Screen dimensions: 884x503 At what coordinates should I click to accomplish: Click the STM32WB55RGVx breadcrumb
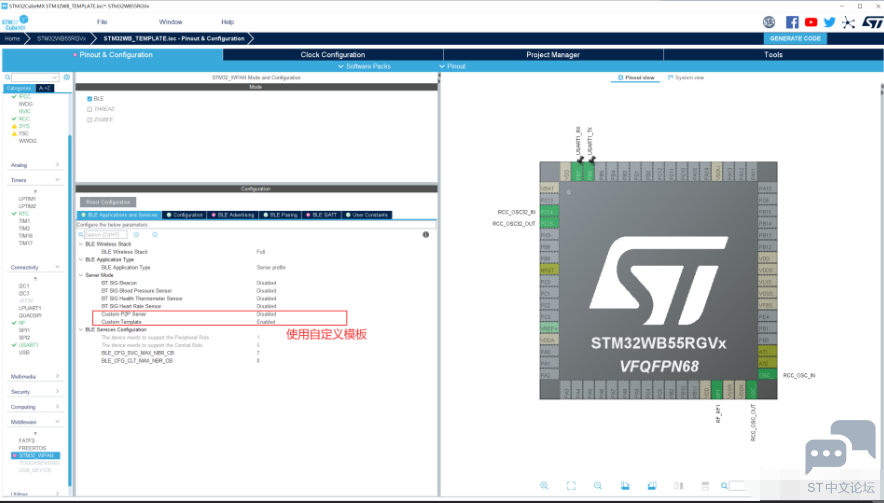point(61,38)
